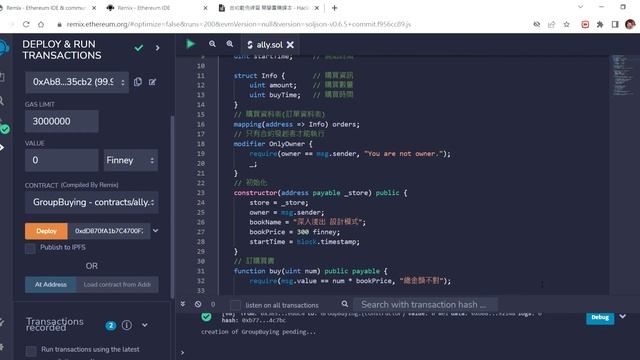The image size is (640, 360).
Task: Open file search sidebar icon
Action: pos(2,100)
